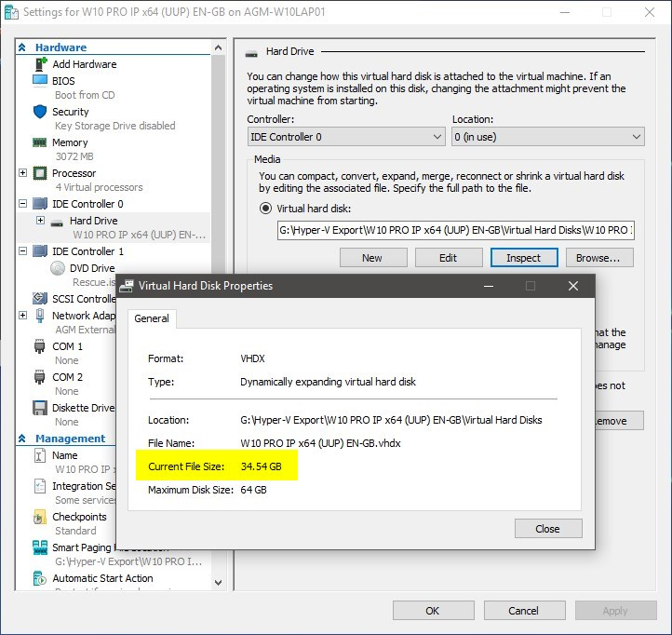Image resolution: width=672 pixels, height=635 pixels.
Task: Select the IDE Controller 0 icon
Action: pyautogui.click(x=40, y=204)
